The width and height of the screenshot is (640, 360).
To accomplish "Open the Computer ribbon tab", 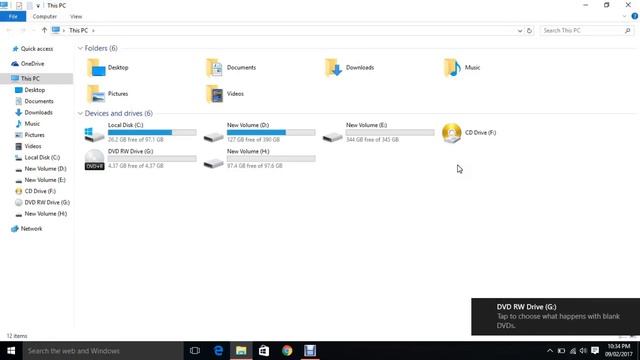I will (x=44, y=17).
